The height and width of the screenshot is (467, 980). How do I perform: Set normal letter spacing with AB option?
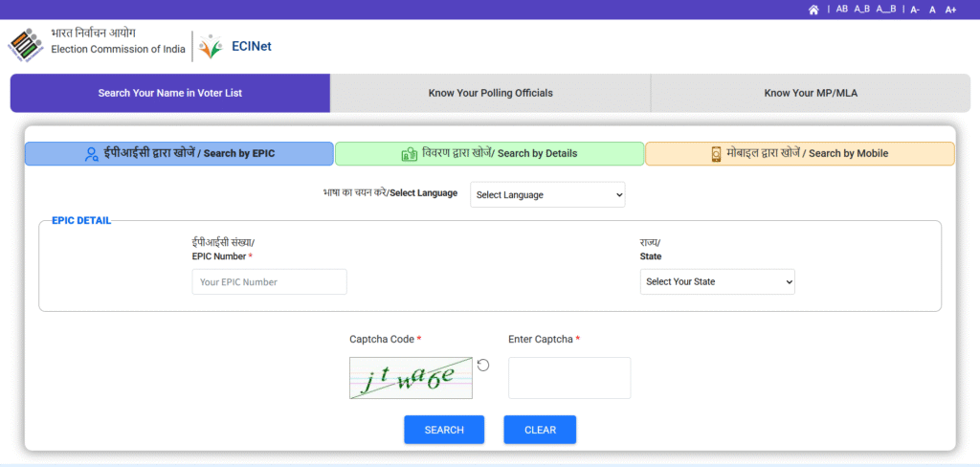[842, 10]
